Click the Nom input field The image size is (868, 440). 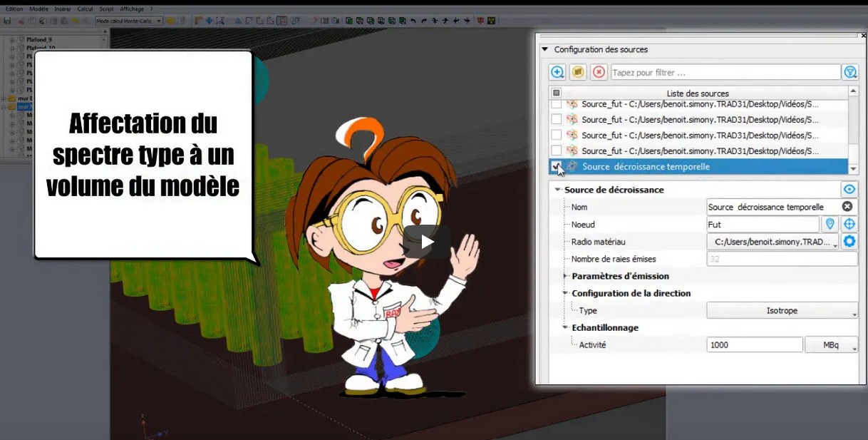pos(773,207)
